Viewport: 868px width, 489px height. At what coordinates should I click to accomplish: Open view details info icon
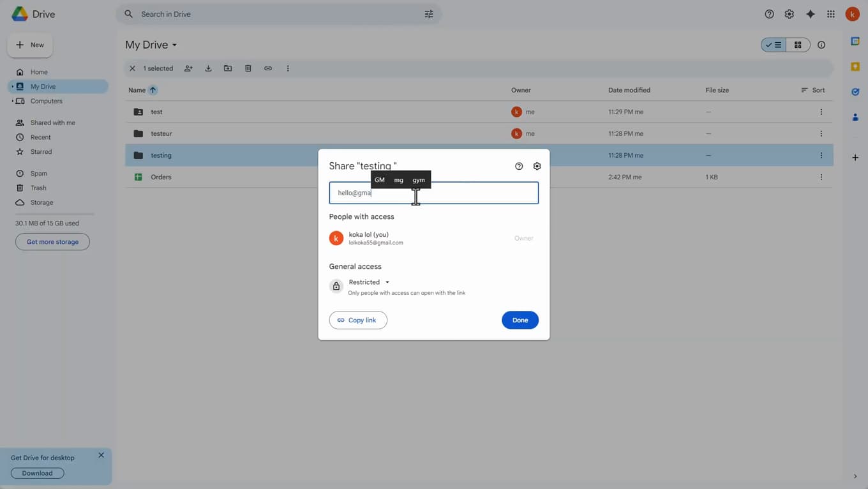(x=821, y=45)
